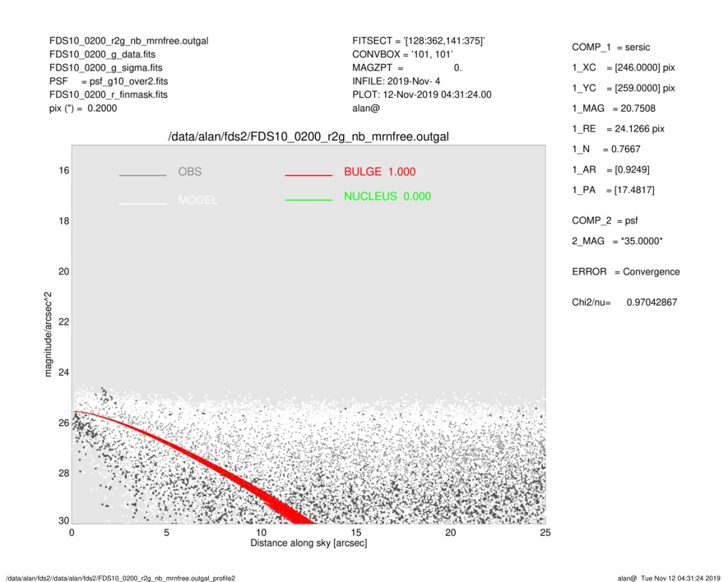The width and height of the screenshot is (728, 582).
Task: Click the PSF = psf_g10_over2.fits line
Action: tap(109, 81)
